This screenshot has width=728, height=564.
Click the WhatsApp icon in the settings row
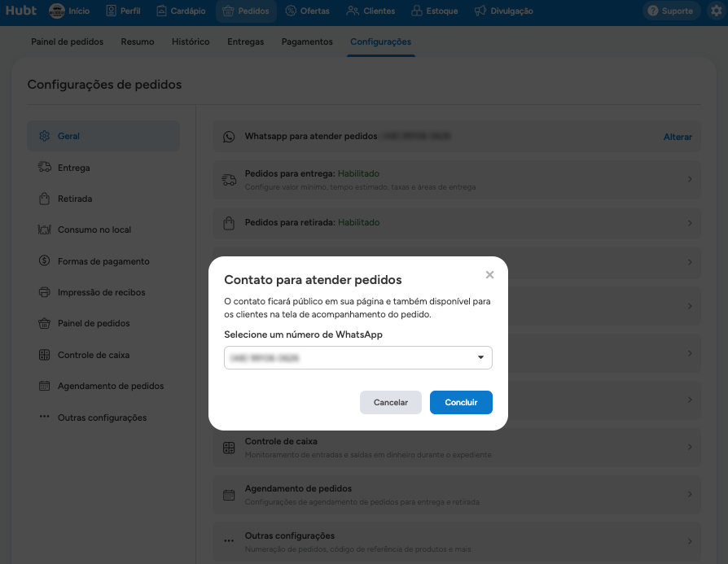point(229,137)
